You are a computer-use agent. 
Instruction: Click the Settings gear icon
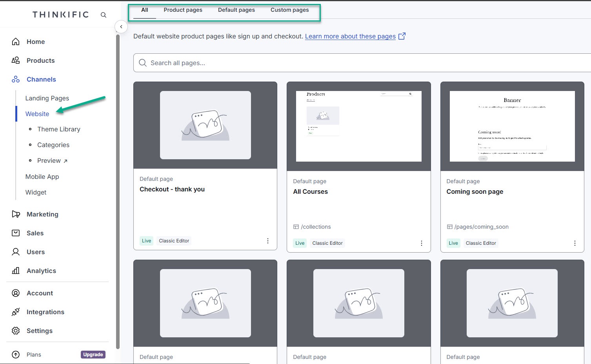point(16,331)
